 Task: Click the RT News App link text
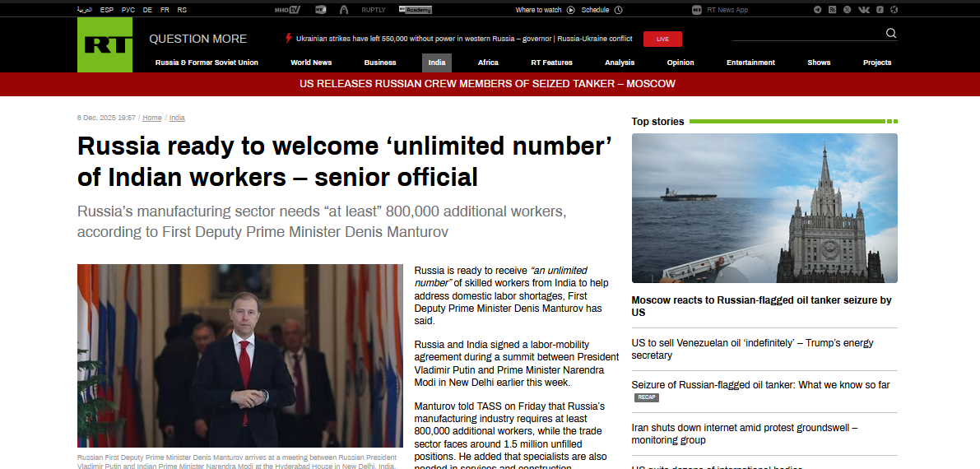click(x=727, y=9)
